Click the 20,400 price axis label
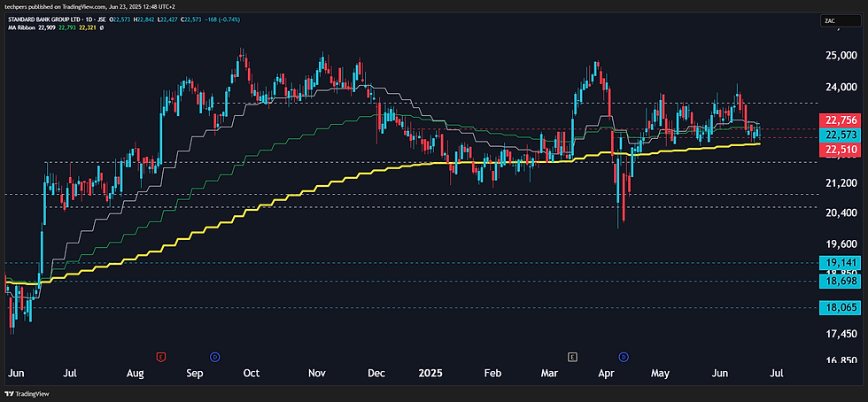868x402 pixels. (x=841, y=213)
